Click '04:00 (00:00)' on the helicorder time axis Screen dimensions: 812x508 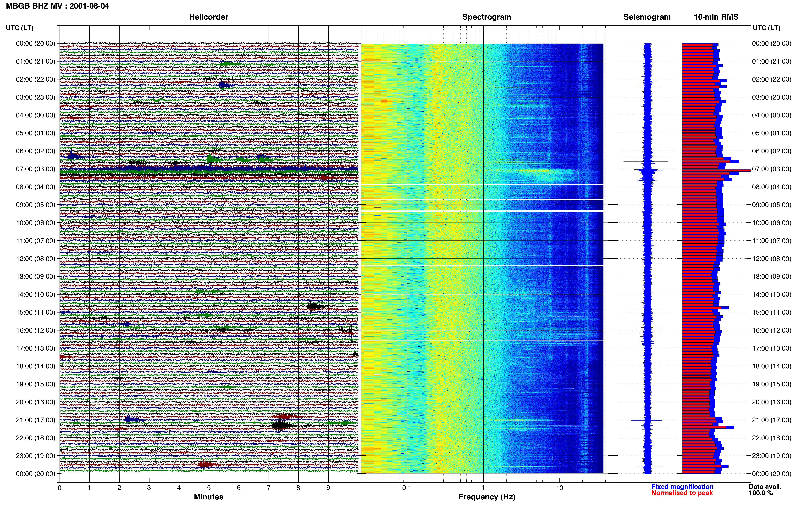pyautogui.click(x=36, y=115)
